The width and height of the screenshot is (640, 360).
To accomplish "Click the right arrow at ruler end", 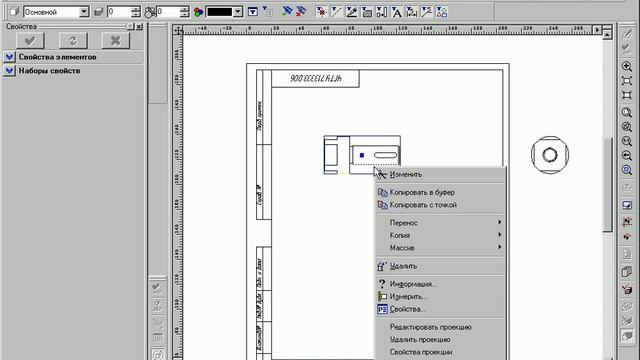I will point(597,30).
